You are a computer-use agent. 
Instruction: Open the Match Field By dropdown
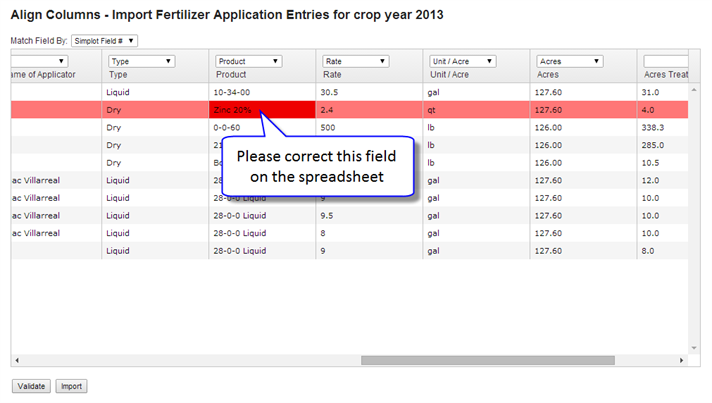point(104,41)
